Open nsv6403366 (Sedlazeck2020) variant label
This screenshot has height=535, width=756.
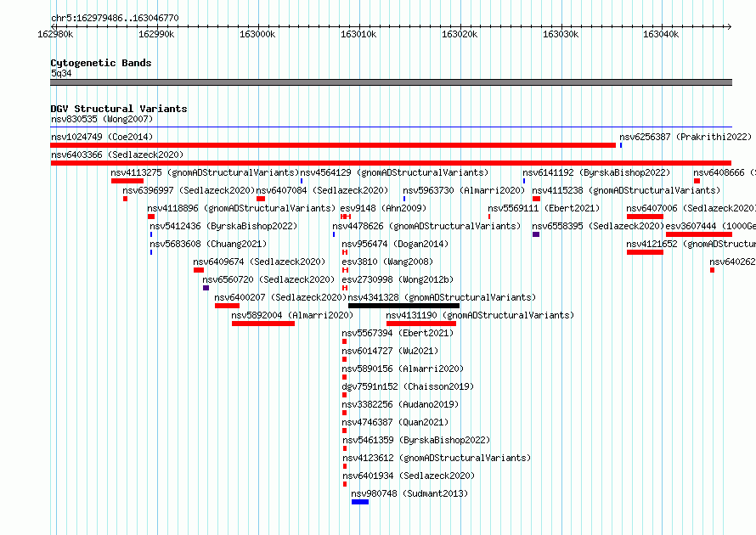click(x=117, y=155)
